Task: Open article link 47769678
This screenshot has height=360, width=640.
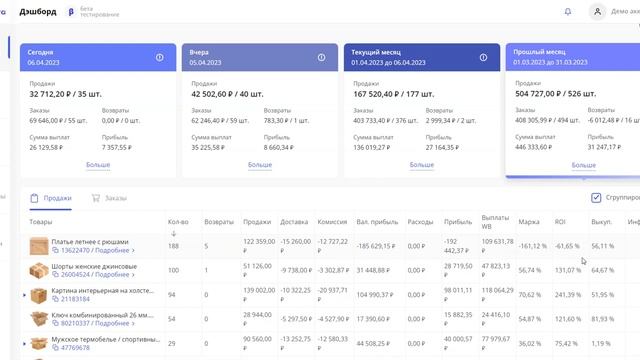Action: [x=75, y=348]
